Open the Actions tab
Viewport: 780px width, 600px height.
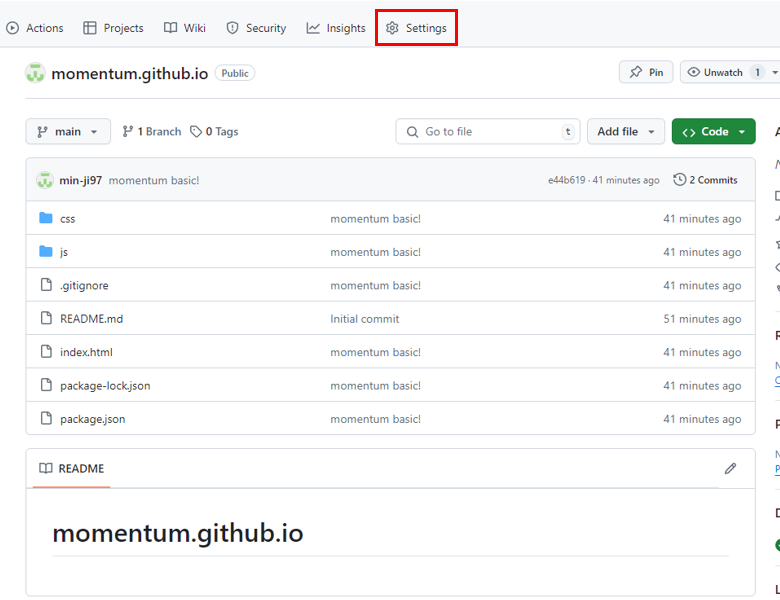click(35, 28)
